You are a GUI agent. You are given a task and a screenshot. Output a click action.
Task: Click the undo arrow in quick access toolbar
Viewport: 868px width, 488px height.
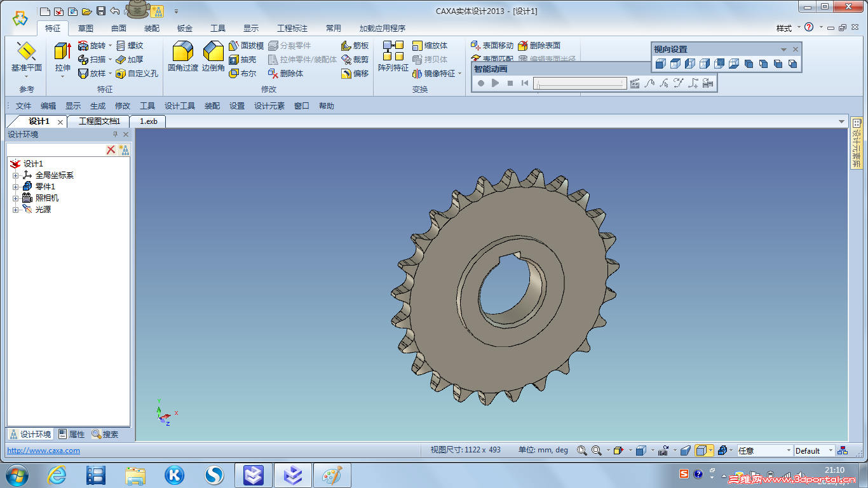pyautogui.click(x=114, y=11)
